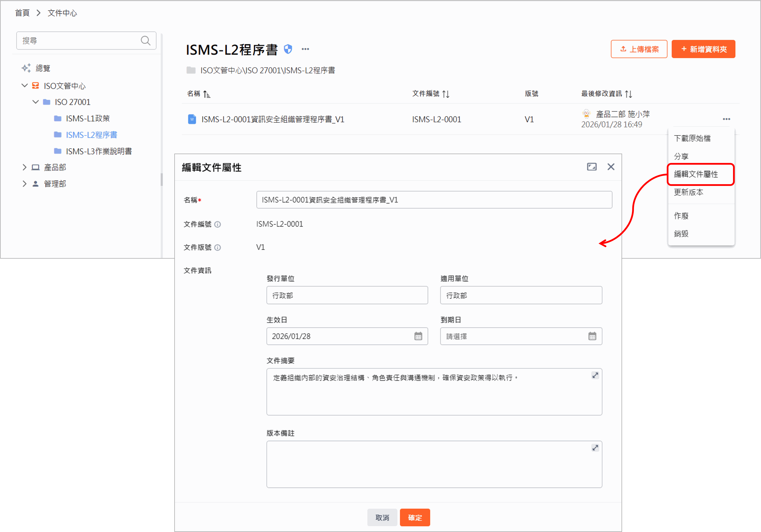The image size is (761, 532).
Task: Sort by the 最後修改資訊 column
Action: [x=628, y=94]
